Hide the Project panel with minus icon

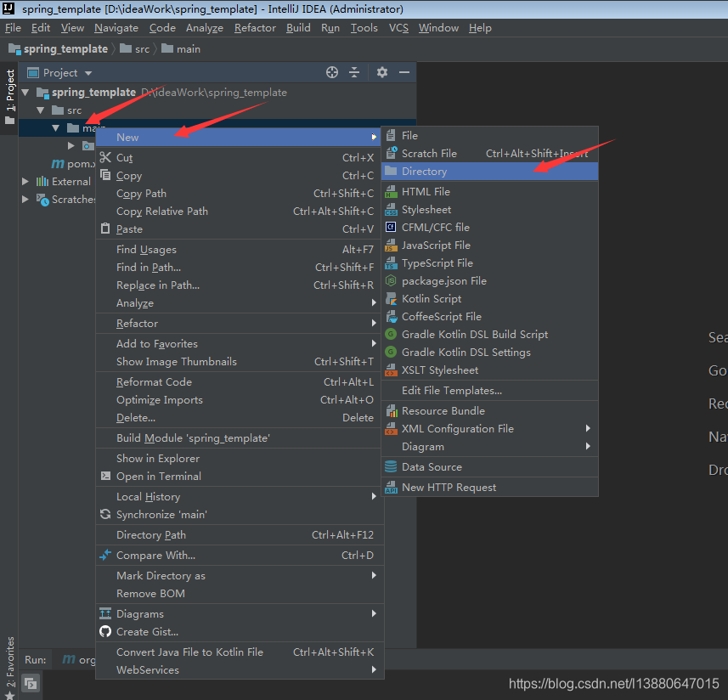[404, 72]
